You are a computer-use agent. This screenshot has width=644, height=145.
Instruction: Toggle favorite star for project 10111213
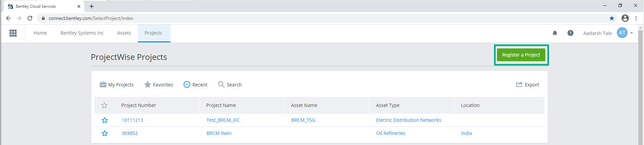(x=105, y=120)
